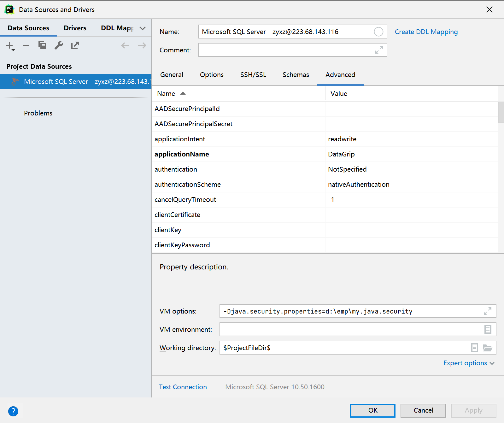The image size is (504, 423).
Task: Open the Options tab
Action: (x=212, y=75)
